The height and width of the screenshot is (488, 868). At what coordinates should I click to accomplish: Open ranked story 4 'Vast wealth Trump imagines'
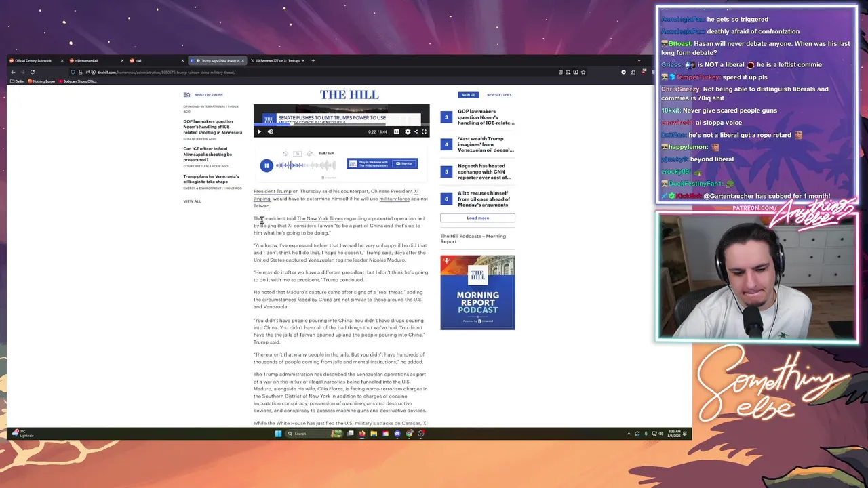[486, 144]
